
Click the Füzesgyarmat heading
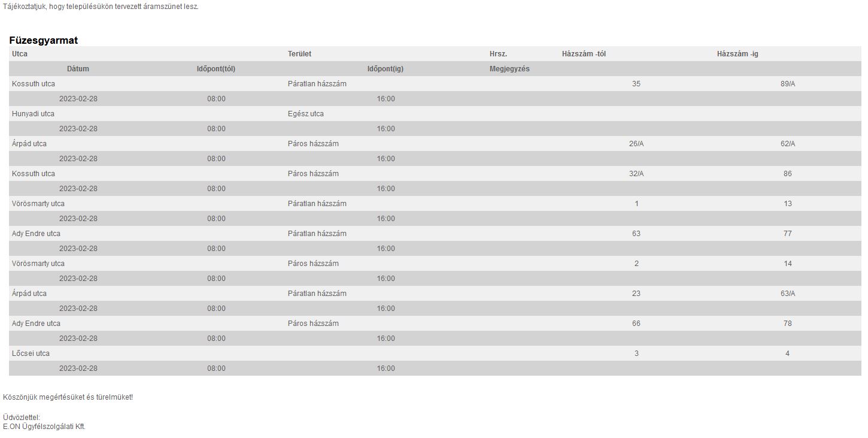[x=43, y=40]
